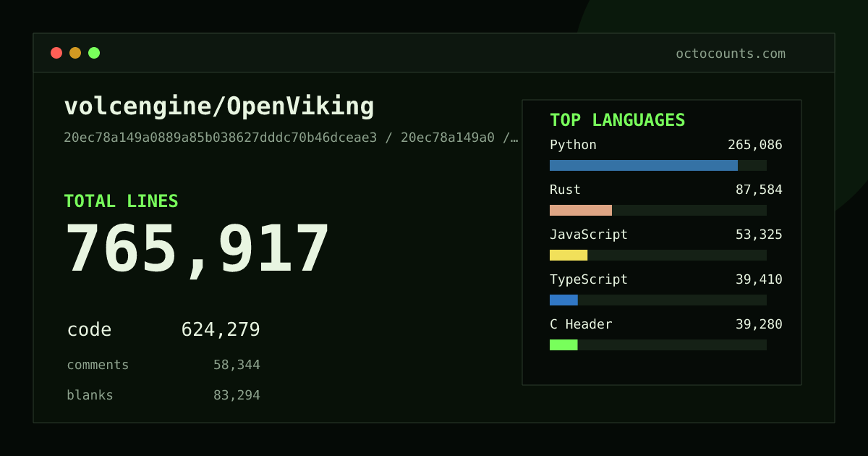Screen dimensions: 868x456
Task: Click the Python language label
Action: [573, 145]
